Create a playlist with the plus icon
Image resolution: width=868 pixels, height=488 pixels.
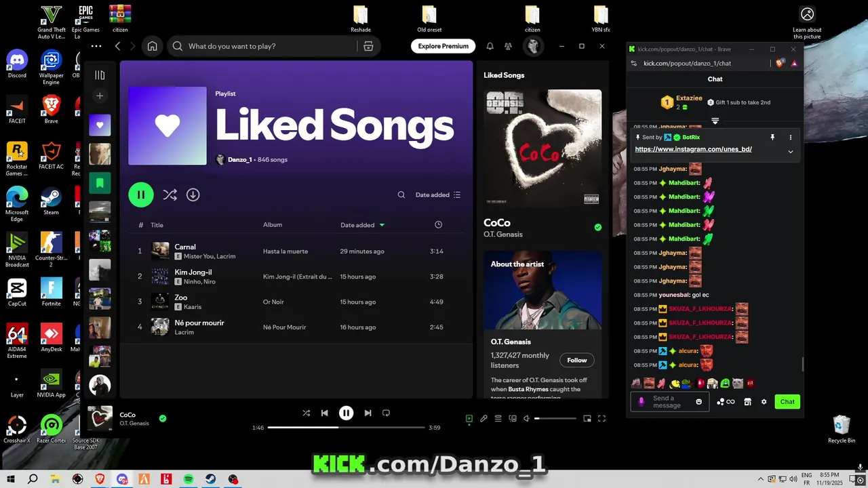pyautogui.click(x=100, y=96)
